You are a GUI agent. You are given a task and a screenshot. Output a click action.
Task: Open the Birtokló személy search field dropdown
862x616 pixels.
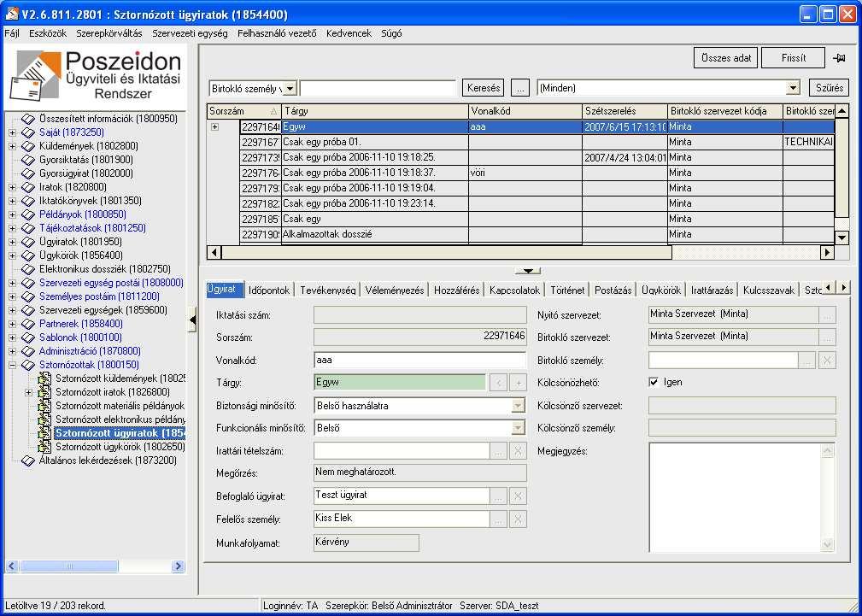(290, 88)
